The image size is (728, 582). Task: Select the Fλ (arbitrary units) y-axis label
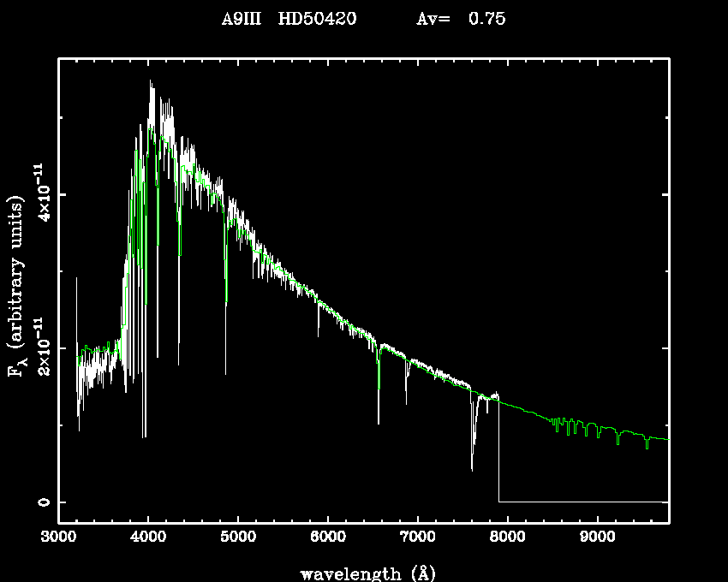tap(18, 287)
